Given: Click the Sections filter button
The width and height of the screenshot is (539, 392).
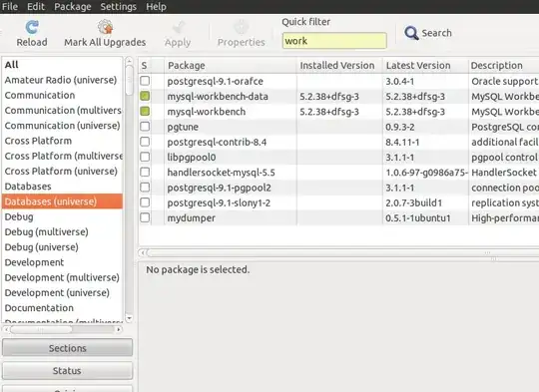Looking at the screenshot, I should click(68, 348).
